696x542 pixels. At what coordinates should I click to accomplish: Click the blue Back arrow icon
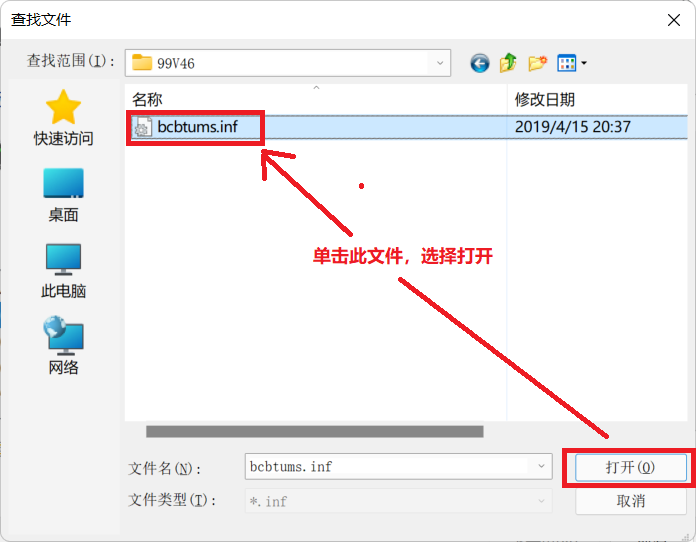tap(479, 63)
